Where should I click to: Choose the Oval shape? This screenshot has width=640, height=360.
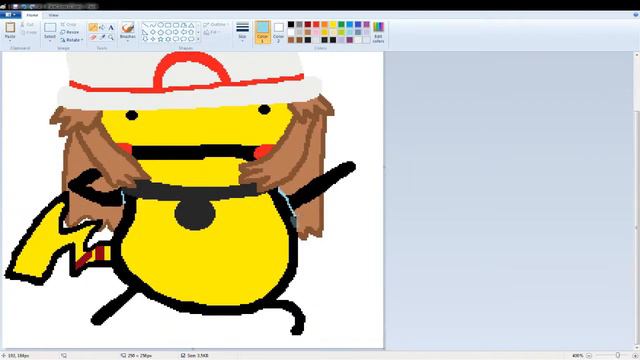(160, 25)
